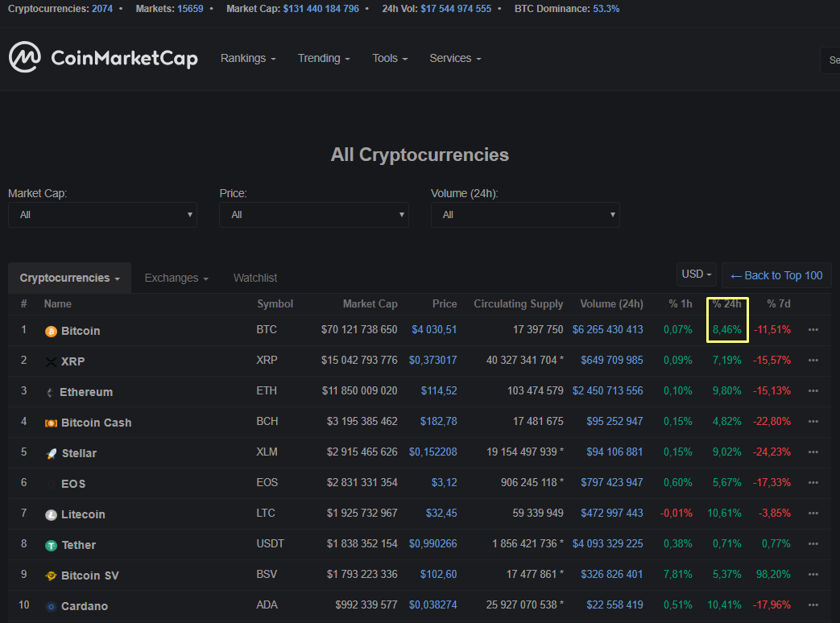The width and height of the screenshot is (840, 623).
Task: Click the Bitcoin coin icon
Action: (51, 331)
